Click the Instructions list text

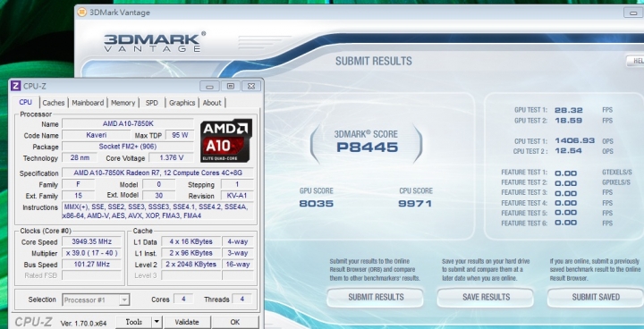[157, 211]
